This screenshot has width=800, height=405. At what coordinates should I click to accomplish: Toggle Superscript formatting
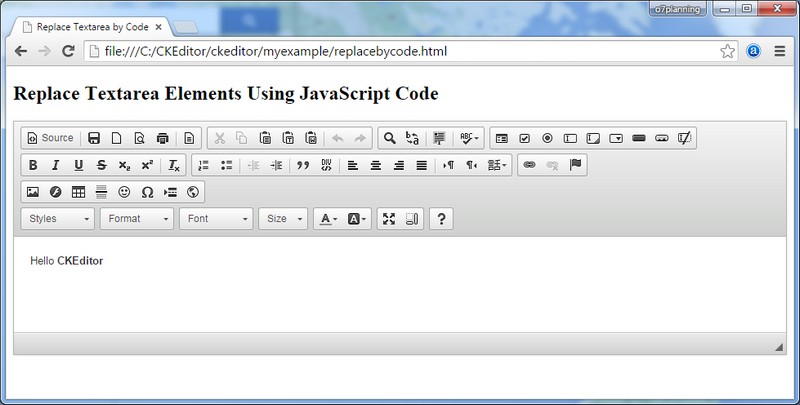(x=147, y=165)
